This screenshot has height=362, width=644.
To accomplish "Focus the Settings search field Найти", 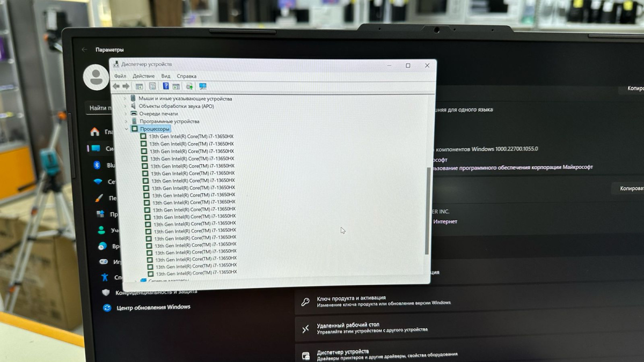I will (x=99, y=108).
